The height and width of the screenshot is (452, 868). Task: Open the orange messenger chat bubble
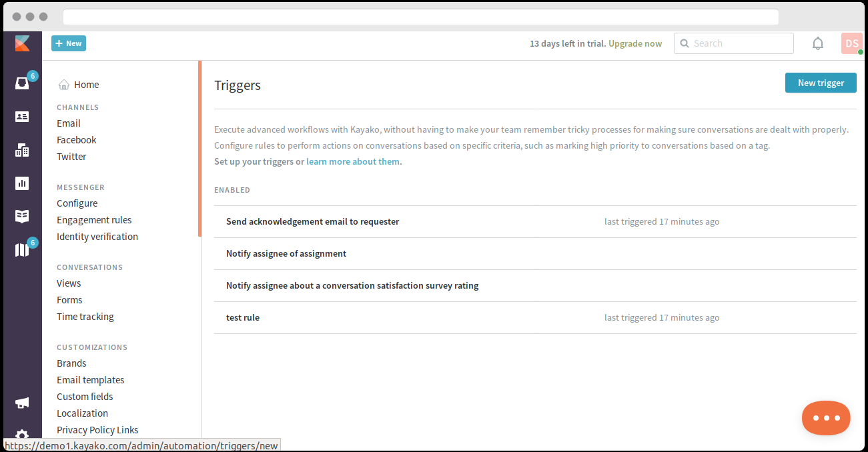click(826, 418)
